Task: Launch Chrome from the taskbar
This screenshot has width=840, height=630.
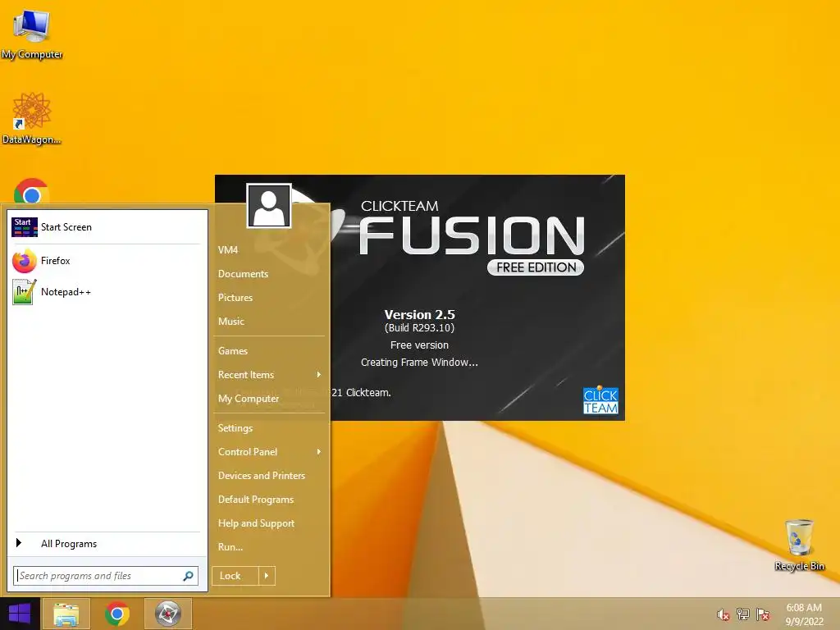Action: 116,614
